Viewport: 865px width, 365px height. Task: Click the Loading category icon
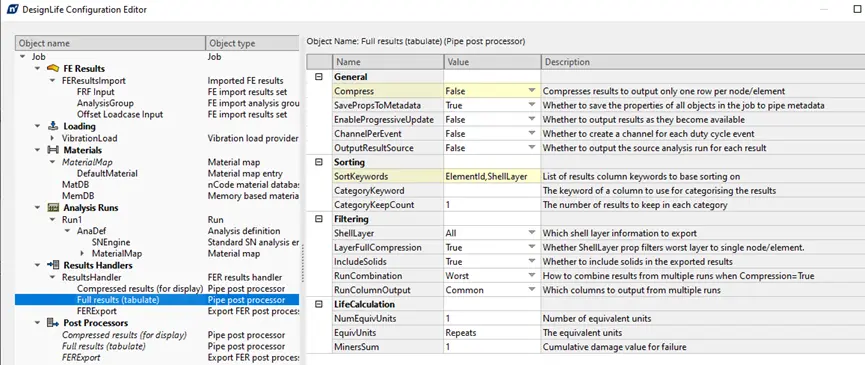coord(53,126)
